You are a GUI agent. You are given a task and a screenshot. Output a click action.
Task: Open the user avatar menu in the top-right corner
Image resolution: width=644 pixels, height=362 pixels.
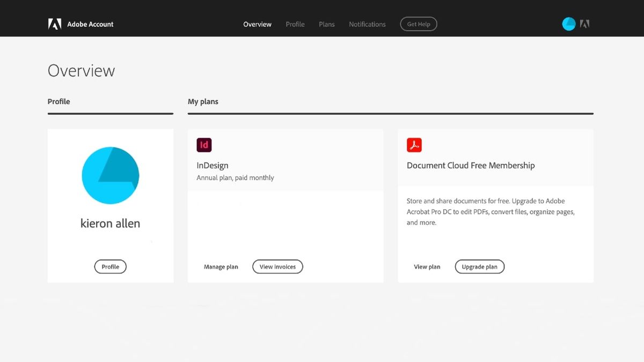568,24
